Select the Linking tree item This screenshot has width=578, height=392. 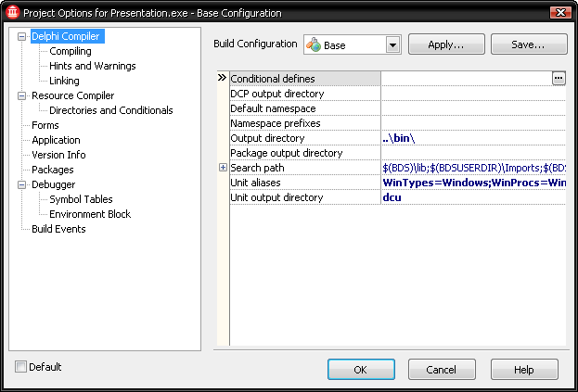point(64,81)
